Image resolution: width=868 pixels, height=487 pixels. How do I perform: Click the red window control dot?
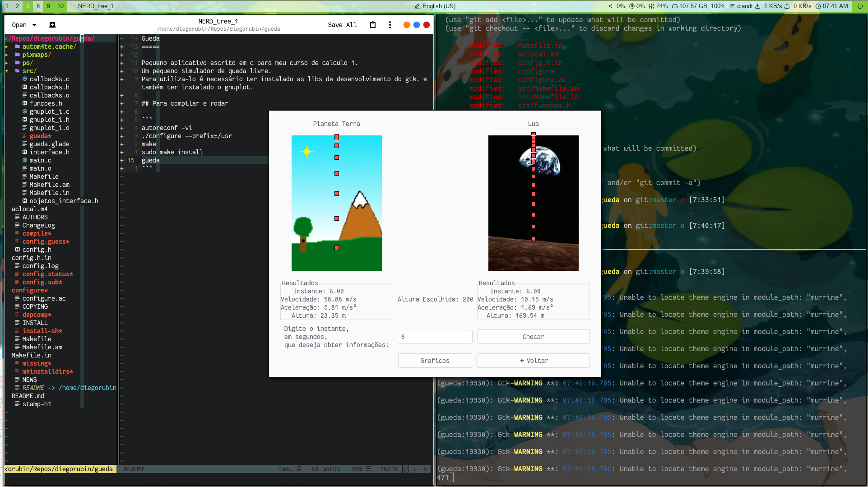pyautogui.click(x=427, y=25)
